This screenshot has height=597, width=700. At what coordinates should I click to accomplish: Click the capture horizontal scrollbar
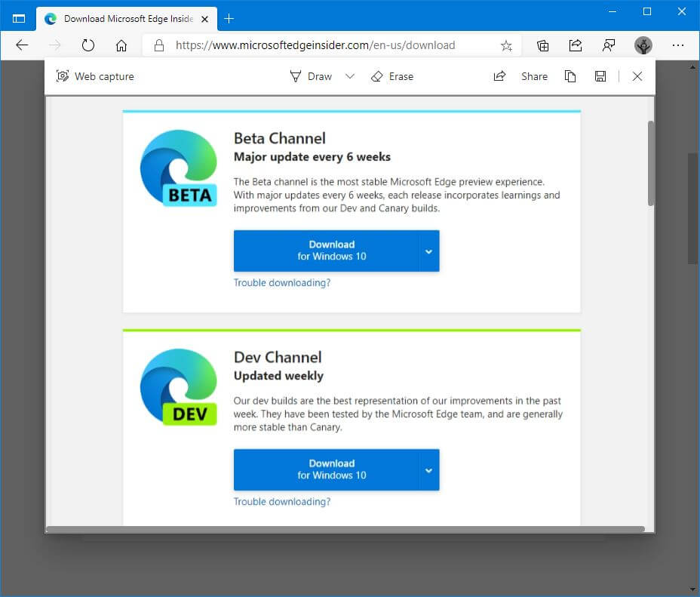point(345,529)
